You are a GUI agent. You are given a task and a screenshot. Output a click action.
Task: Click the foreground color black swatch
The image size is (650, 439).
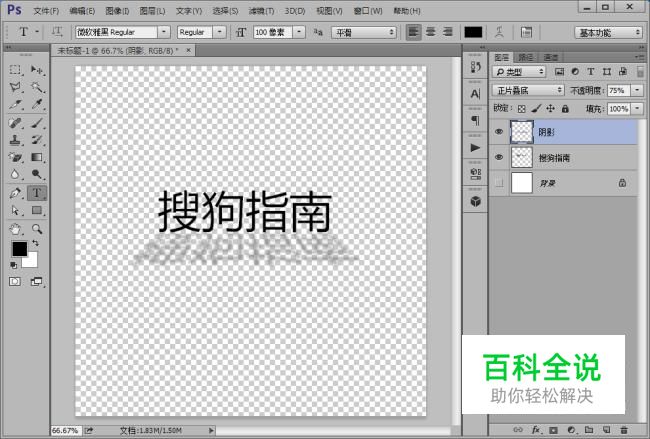(19, 248)
